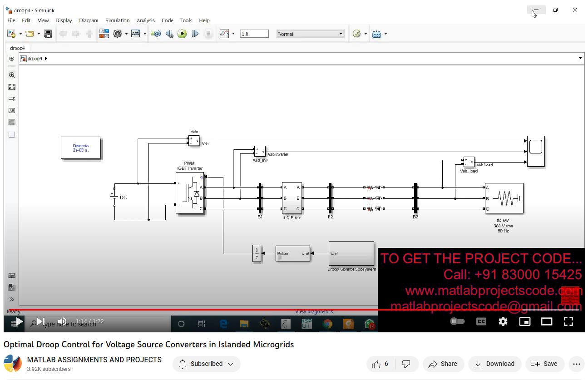588x380 pixels.
Task: Click the simulation stop time field
Action: pos(254,34)
